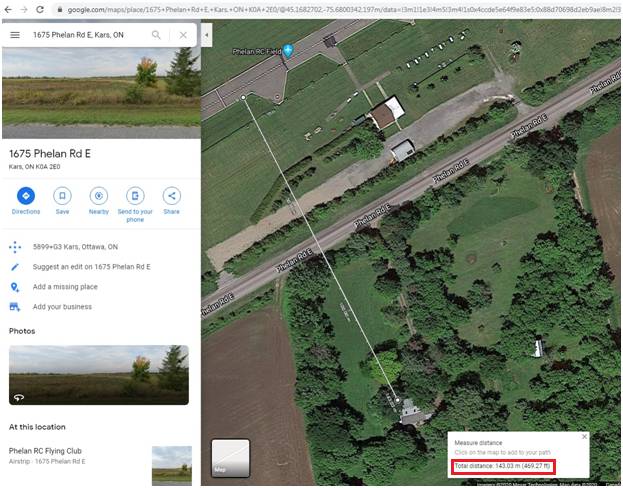Search Nearby places
623x488 pixels.
tap(98, 196)
